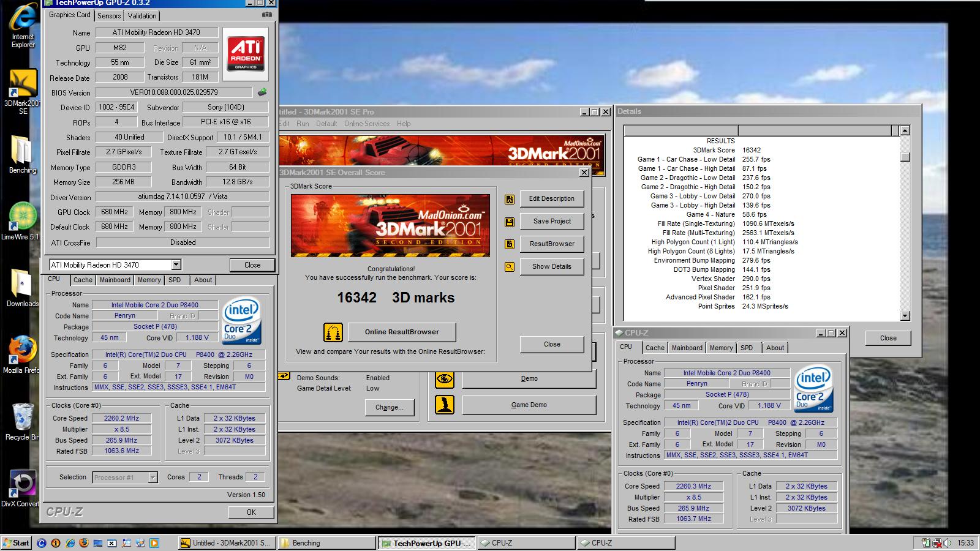Switch to TechPowerUp GPU-Z taskbar item

[427, 543]
